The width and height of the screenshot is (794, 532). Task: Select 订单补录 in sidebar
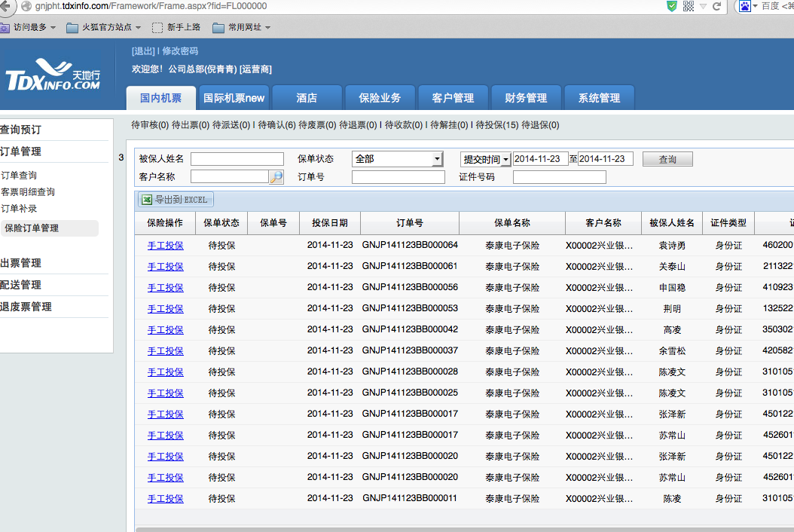point(19,209)
